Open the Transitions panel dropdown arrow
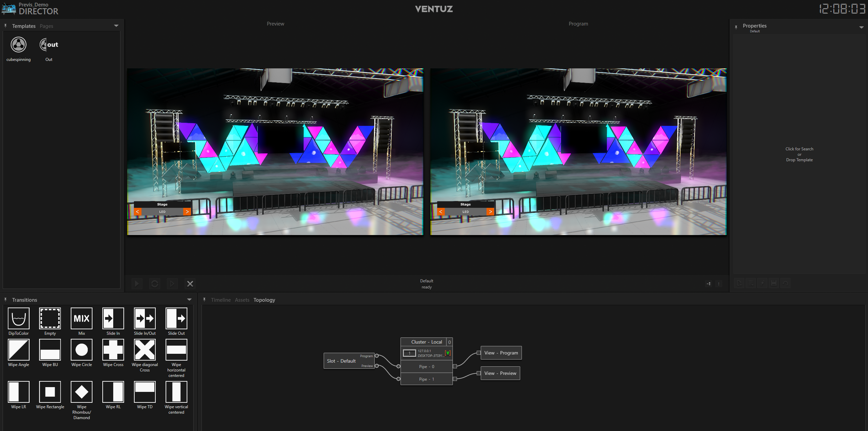The height and width of the screenshot is (431, 868). point(189,300)
